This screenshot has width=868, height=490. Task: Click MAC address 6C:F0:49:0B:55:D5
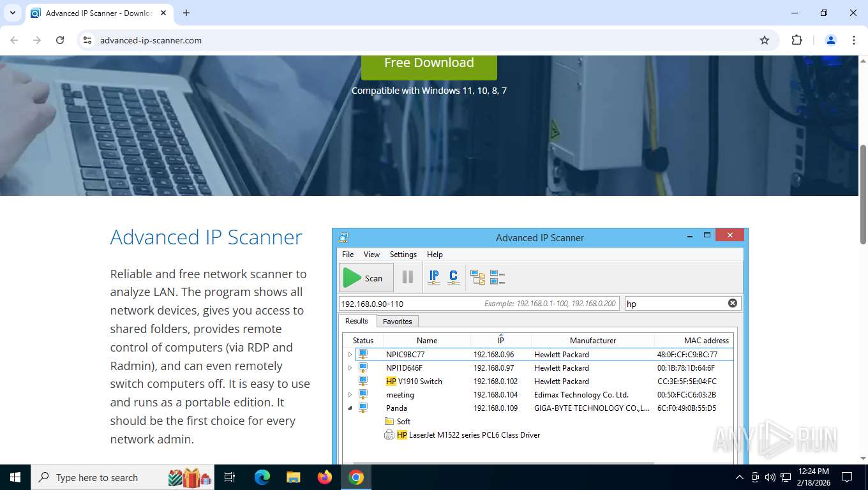[x=687, y=408]
